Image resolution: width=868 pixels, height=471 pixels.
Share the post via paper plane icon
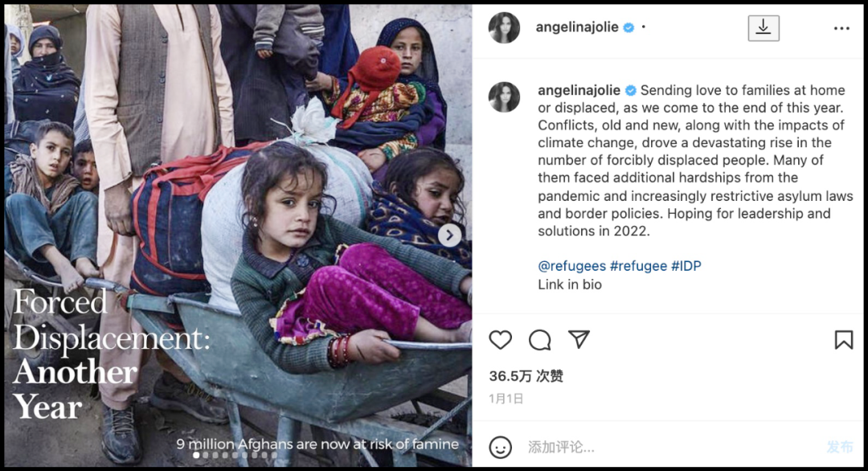coord(579,339)
